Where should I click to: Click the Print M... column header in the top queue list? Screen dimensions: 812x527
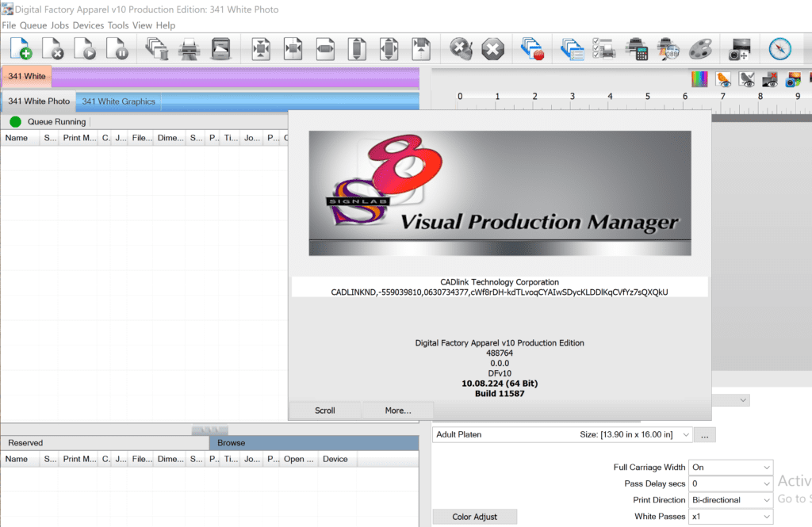coord(79,138)
